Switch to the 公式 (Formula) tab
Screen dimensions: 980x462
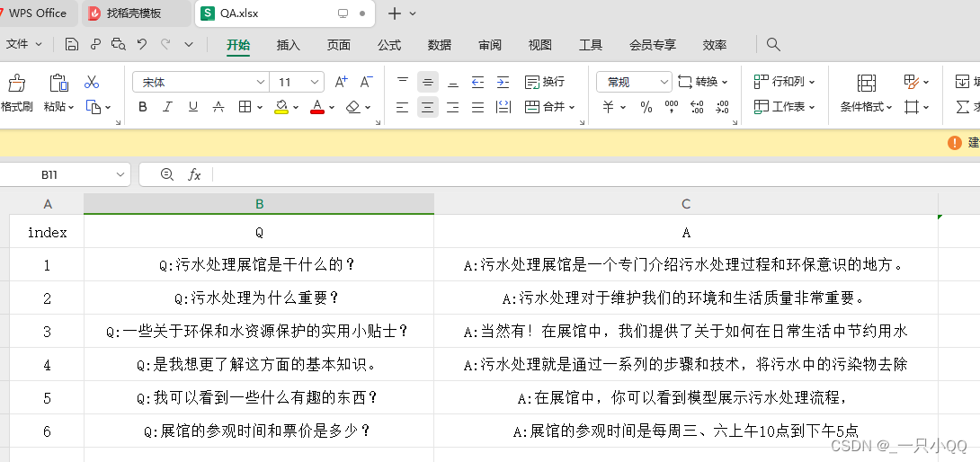[x=388, y=45]
